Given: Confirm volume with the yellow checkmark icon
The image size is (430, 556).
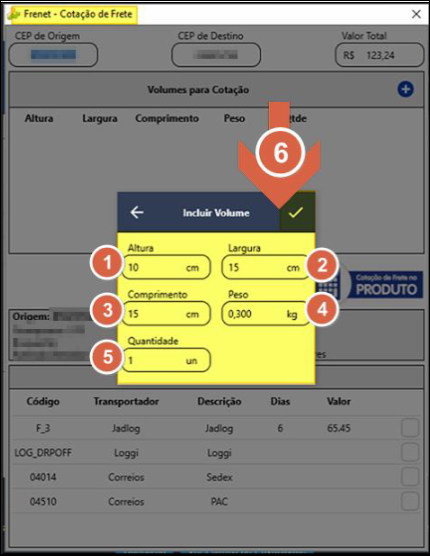Looking at the screenshot, I should pyautogui.click(x=297, y=212).
